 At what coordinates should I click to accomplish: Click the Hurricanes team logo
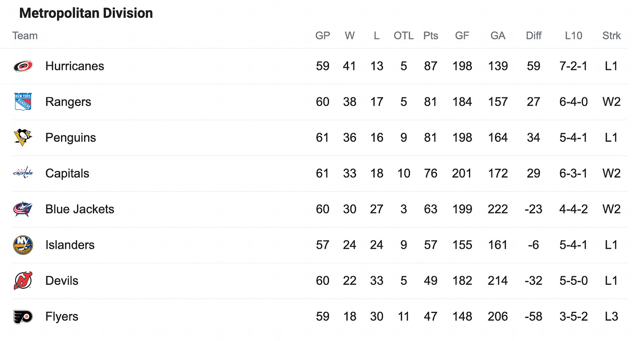pyautogui.click(x=23, y=66)
